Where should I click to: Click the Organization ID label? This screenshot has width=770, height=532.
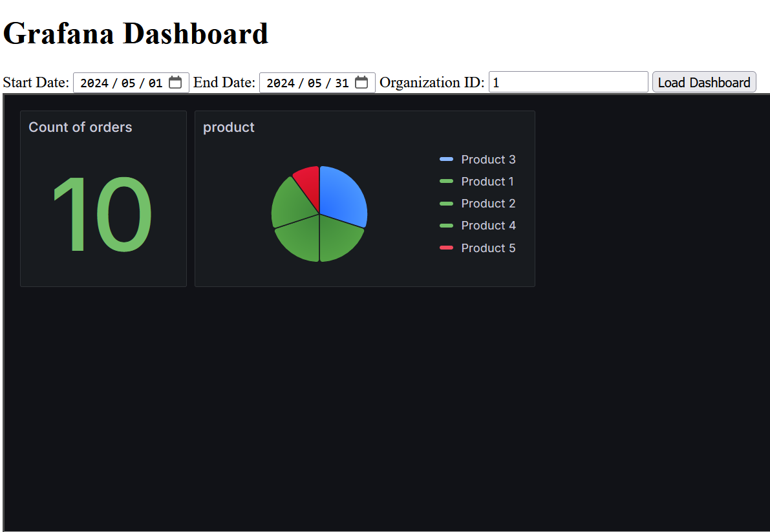(432, 83)
